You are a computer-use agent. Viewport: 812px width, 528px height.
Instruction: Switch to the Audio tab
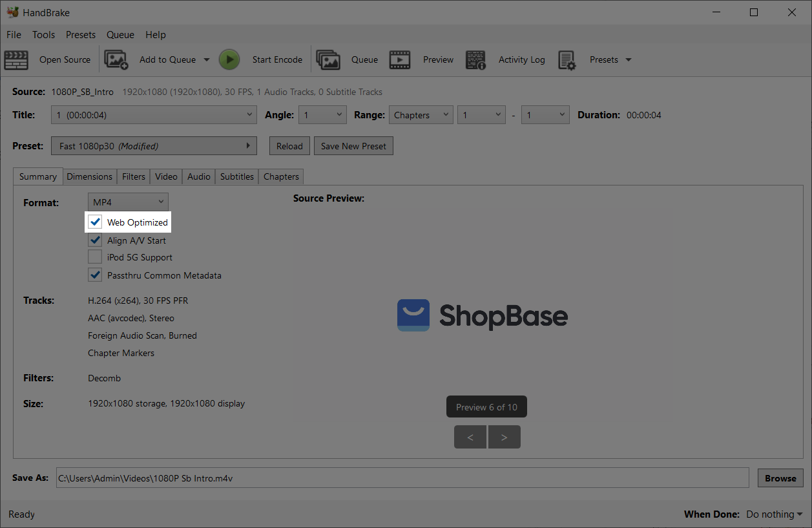(x=199, y=176)
